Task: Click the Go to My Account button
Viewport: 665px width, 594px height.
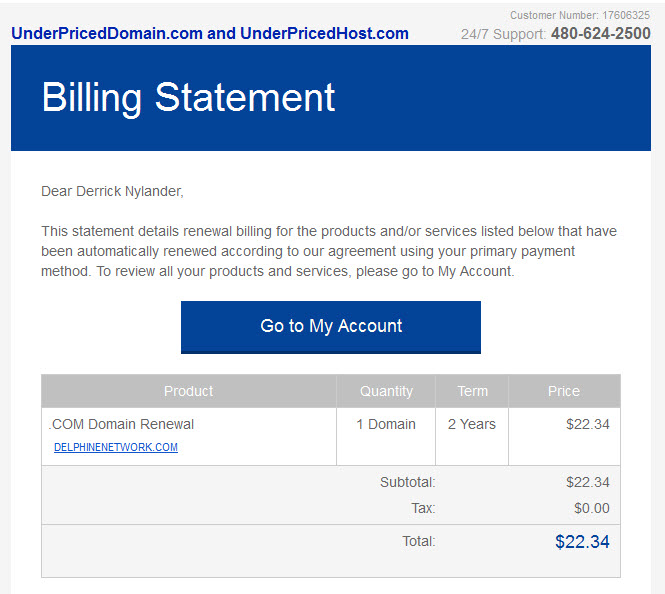Action: pos(331,327)
